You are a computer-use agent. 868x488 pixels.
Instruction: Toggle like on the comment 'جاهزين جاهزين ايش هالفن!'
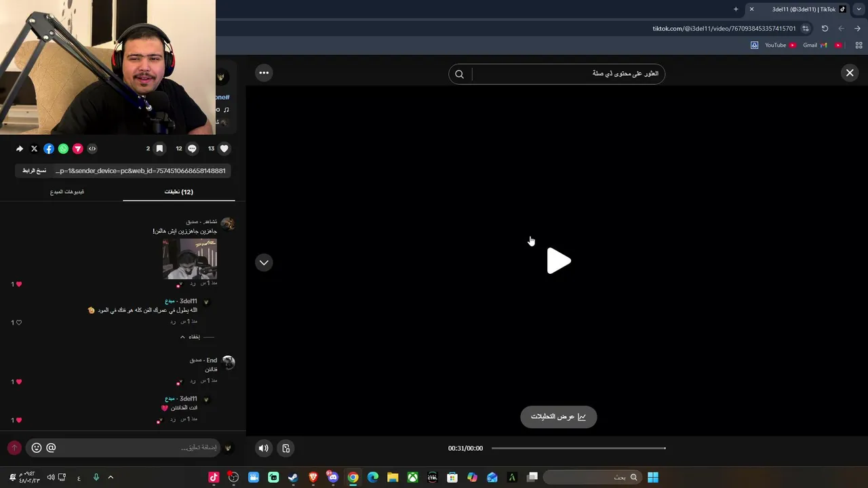(18, 284)
